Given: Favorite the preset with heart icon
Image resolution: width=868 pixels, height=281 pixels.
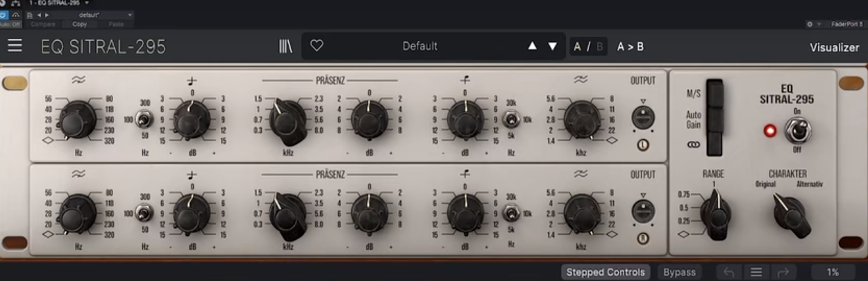Looking at the screenshot, I should coord(317,46).
